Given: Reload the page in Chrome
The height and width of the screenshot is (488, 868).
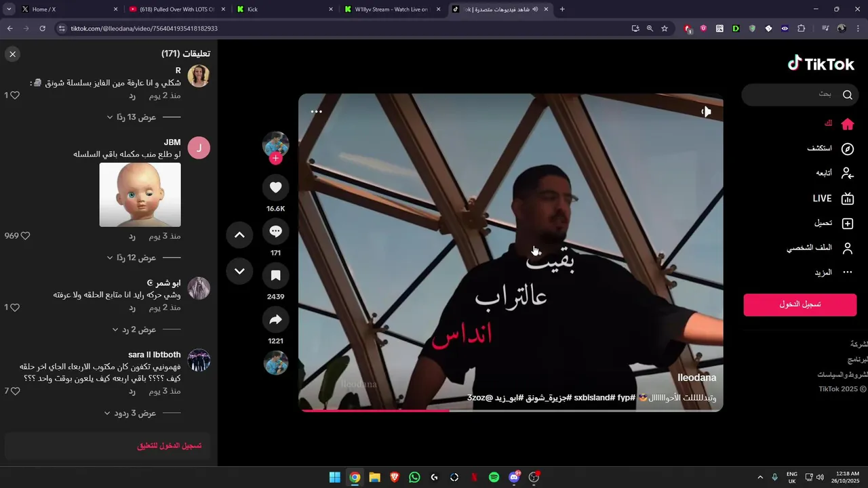Looking at the screenshot, I should pyautogui.click(x=42, y=28).
